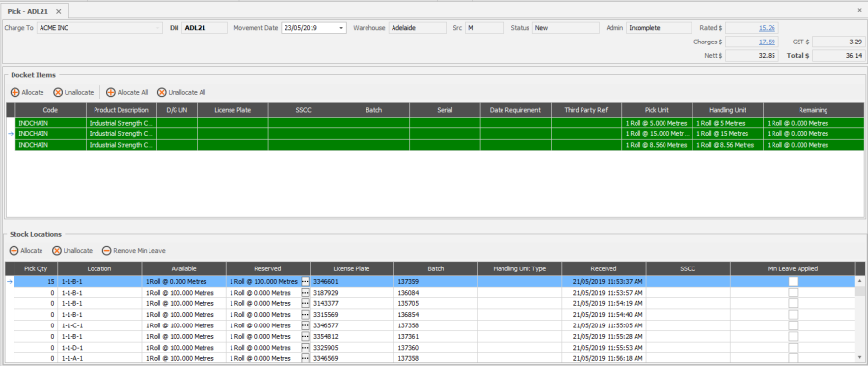Click stock License Plate column header
The width and height of the screenshot is (868, 366).
point(352,269)
